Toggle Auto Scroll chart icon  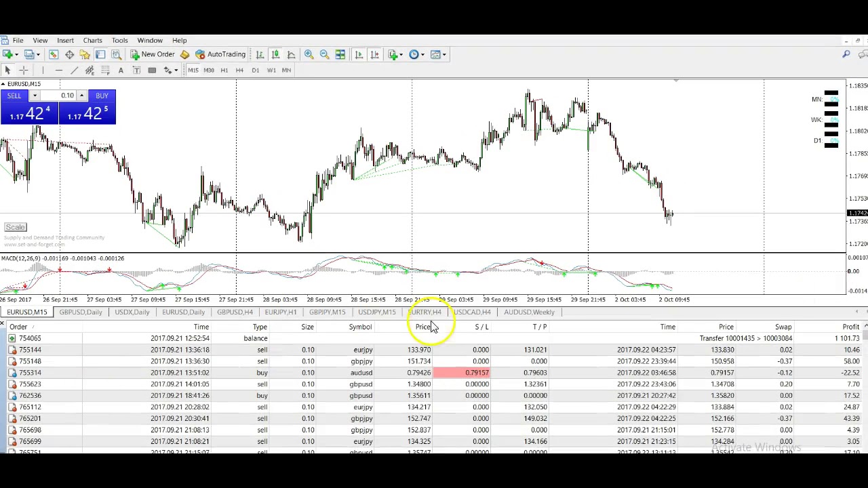(359, 54)
